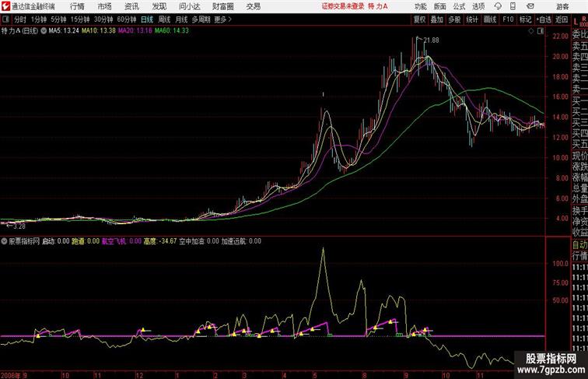
Task: Click the 复权 adjustment button
Action: (420, 19)
